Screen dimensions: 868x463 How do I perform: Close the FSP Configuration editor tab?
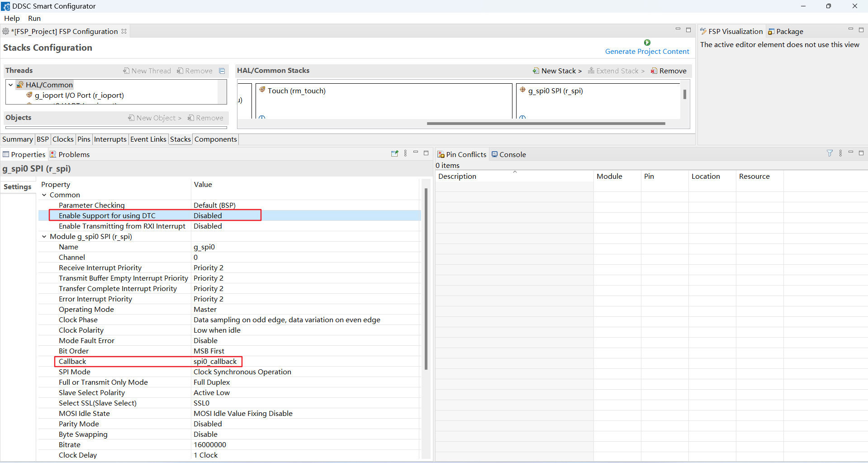click(124, 31)
